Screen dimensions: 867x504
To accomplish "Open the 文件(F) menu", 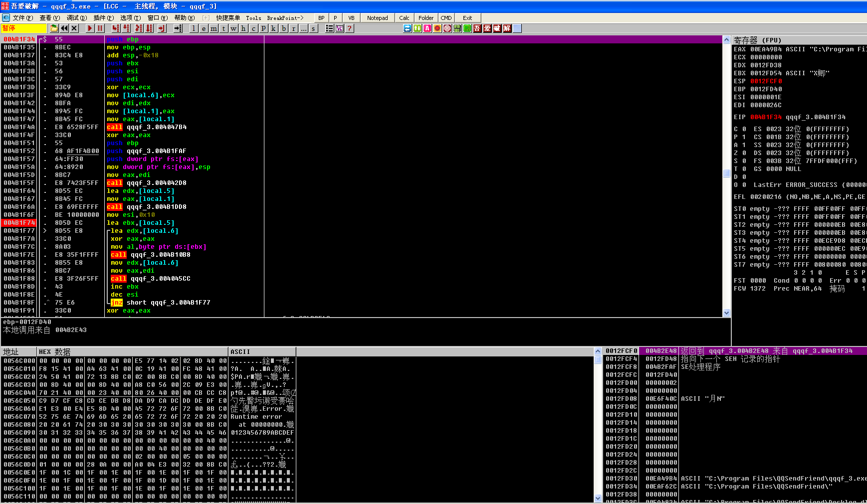I will coord(22,18).
